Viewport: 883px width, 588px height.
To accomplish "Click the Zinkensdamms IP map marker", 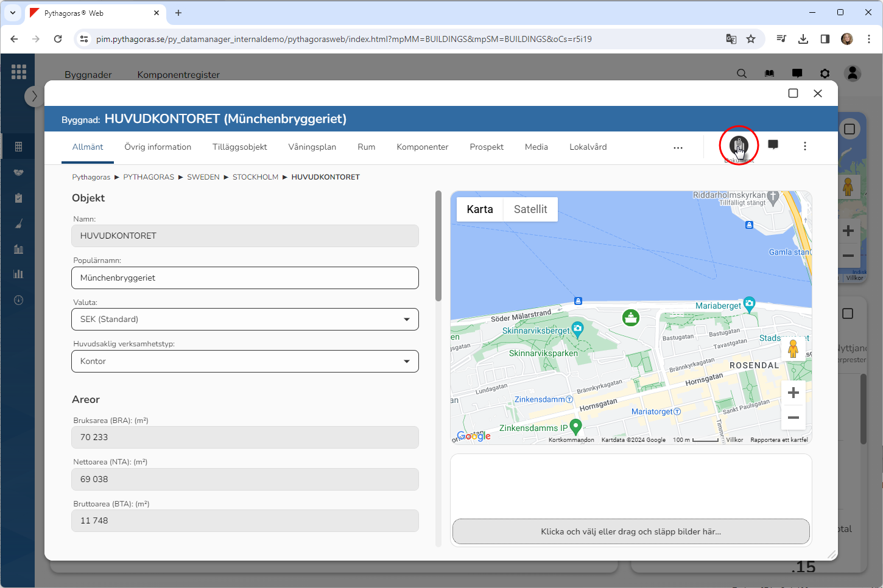I will point(575,425).
